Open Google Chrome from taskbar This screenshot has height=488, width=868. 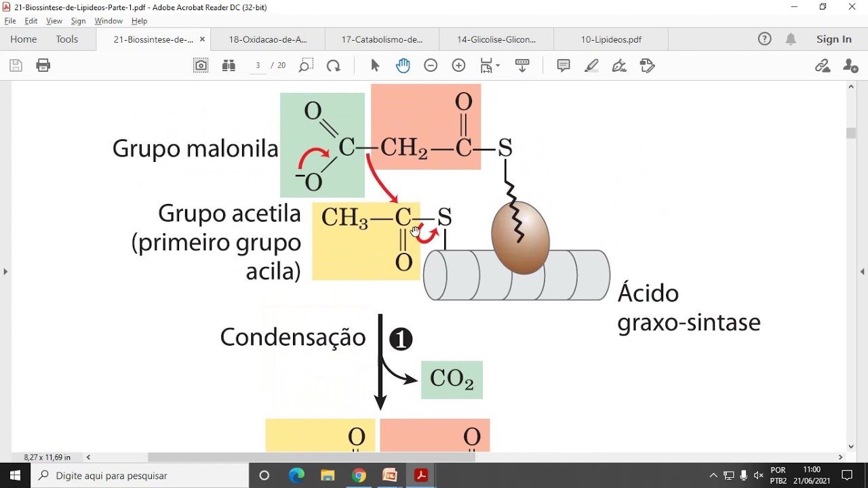click(359, 476)
